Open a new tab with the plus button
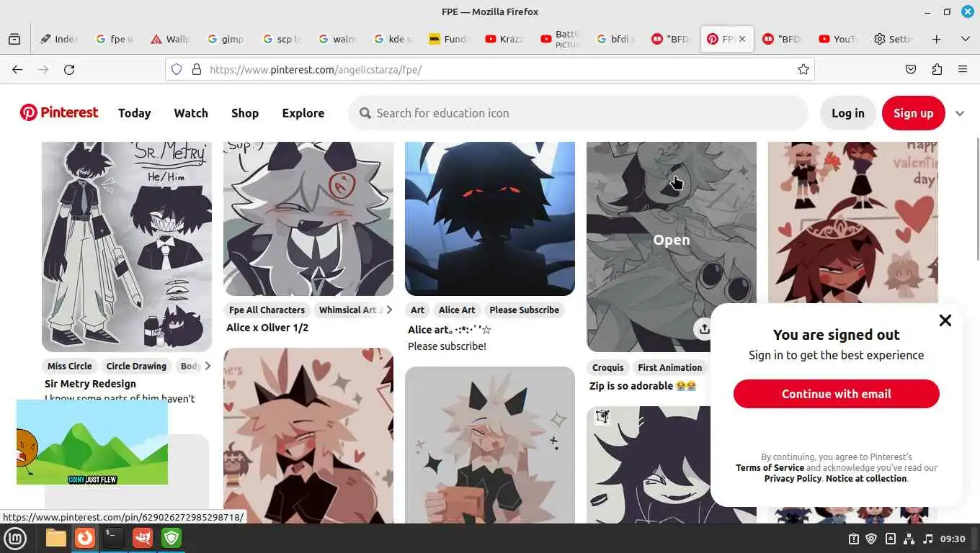980x553 pixels. 936,39
